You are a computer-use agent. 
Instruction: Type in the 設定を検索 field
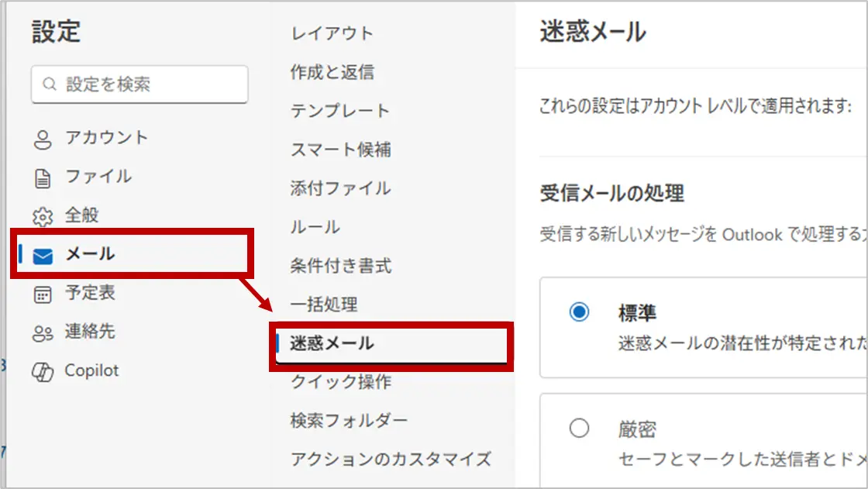tap(147, 84)
